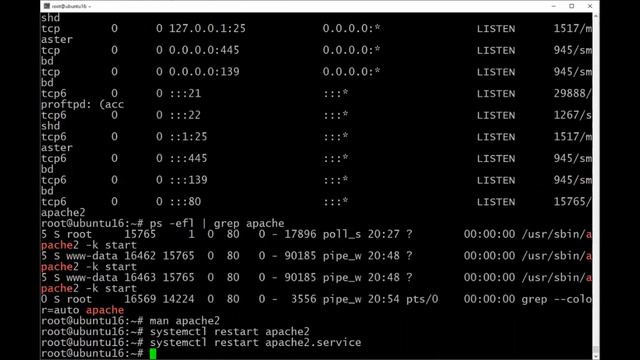
Task: Click the text ':::139'
Action: click(188, 180)
